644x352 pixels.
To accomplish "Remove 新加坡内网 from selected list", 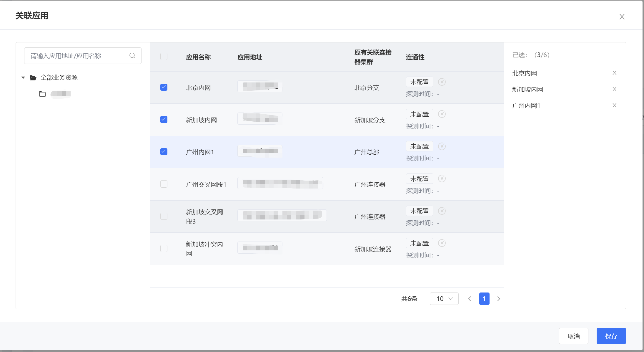I will pos(614,89).
